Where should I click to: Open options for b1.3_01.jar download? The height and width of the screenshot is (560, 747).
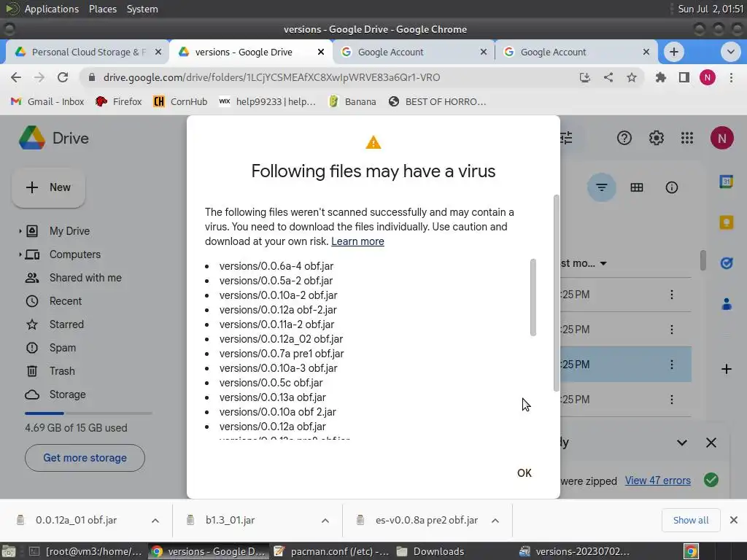(325, 521)
